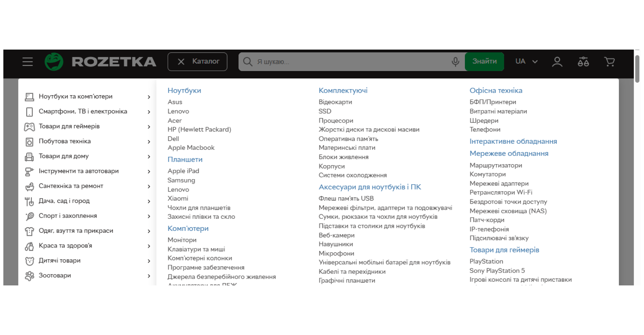Viewport: 644px width, 335px height.
Task: Open Sony PlayStation 5 link
Action: point(497,271)
